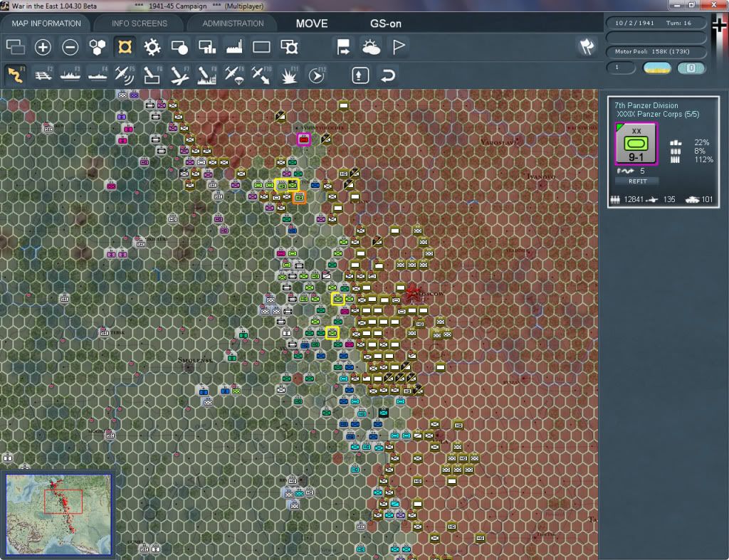Open the ADMINISTRATION tab

click(233, 23)
